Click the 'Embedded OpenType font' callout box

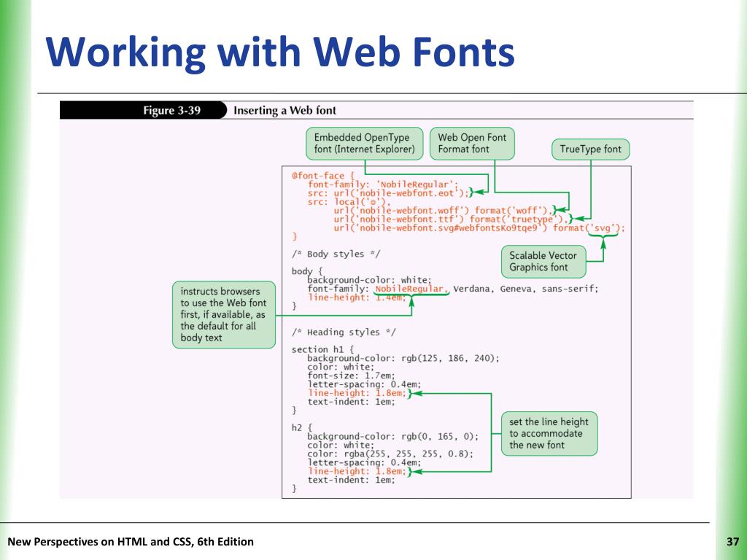click(365, 144)
